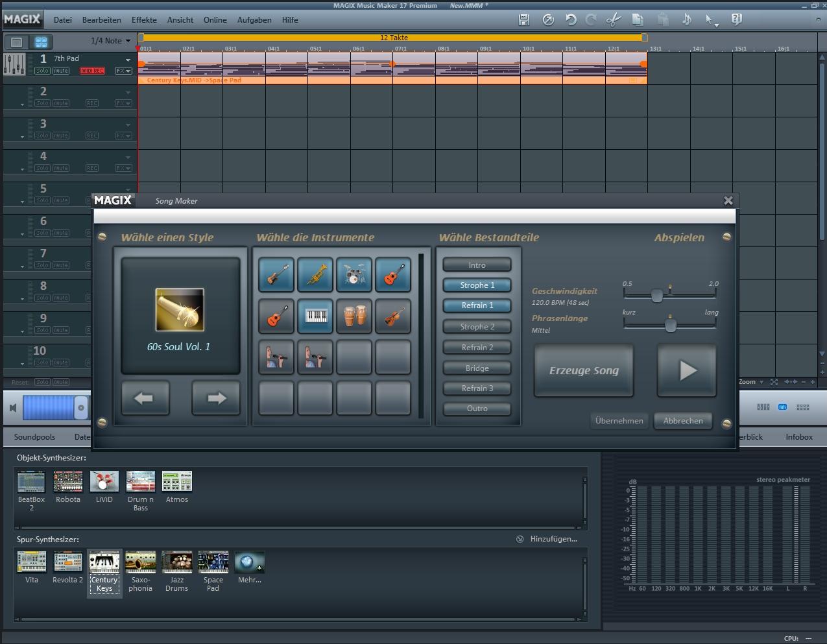The image size is (827, 644).
Task: Click the scissors cut tool in the toolbar
Action: (x=612, y=19)
